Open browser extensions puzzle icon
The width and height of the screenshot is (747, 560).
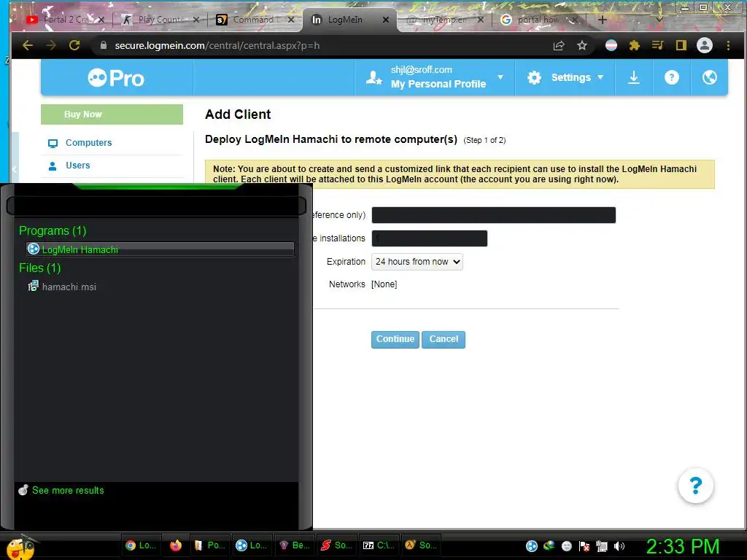click(634, 45)
